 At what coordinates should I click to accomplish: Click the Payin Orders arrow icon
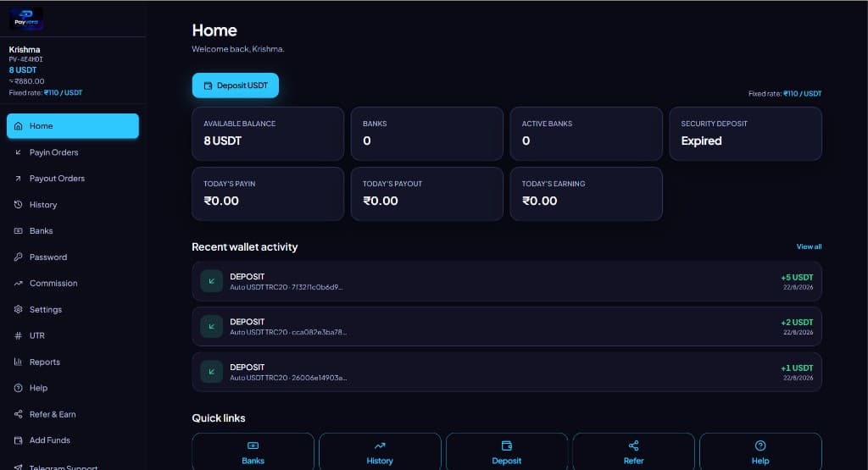(19, 152)
